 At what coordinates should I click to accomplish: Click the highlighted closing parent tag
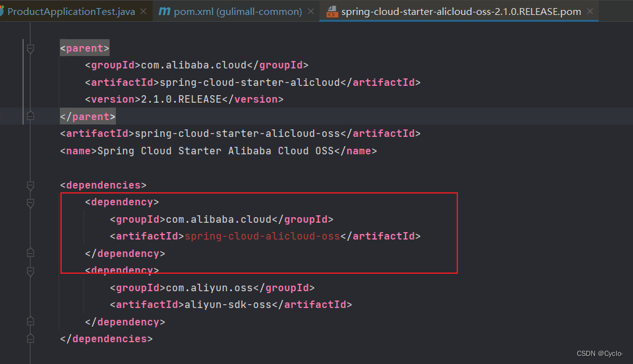click(x=87, y=116)
